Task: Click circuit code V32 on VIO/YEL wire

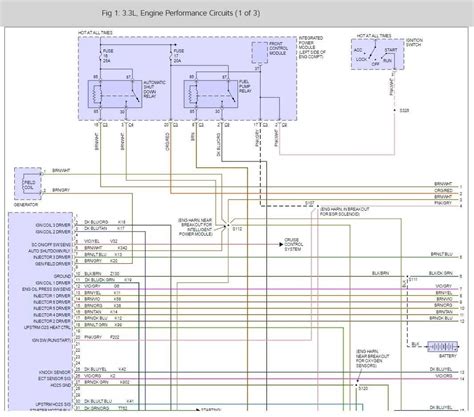Action: coord(114,241)
